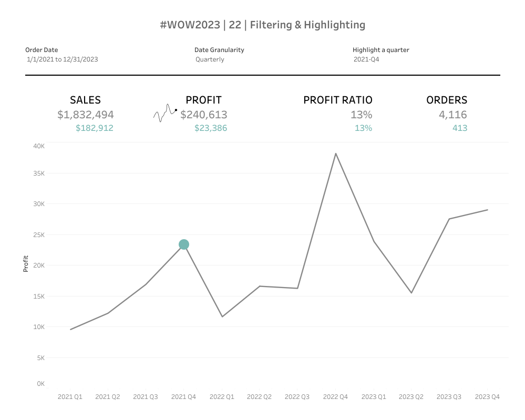This screenshot has width=525, height=420.
Task: Choose the PROFIT RATIO KPI heading
Action: [x=337, y=100]
